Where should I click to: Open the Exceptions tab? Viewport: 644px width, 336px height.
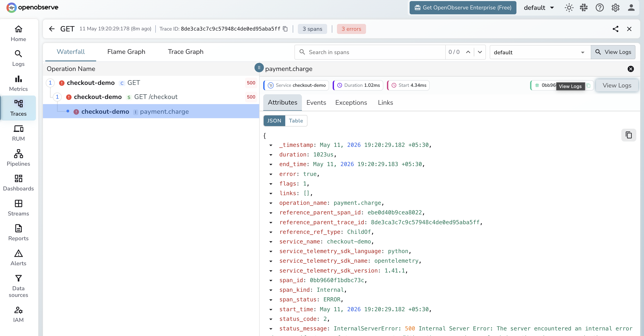click(351, 103)
